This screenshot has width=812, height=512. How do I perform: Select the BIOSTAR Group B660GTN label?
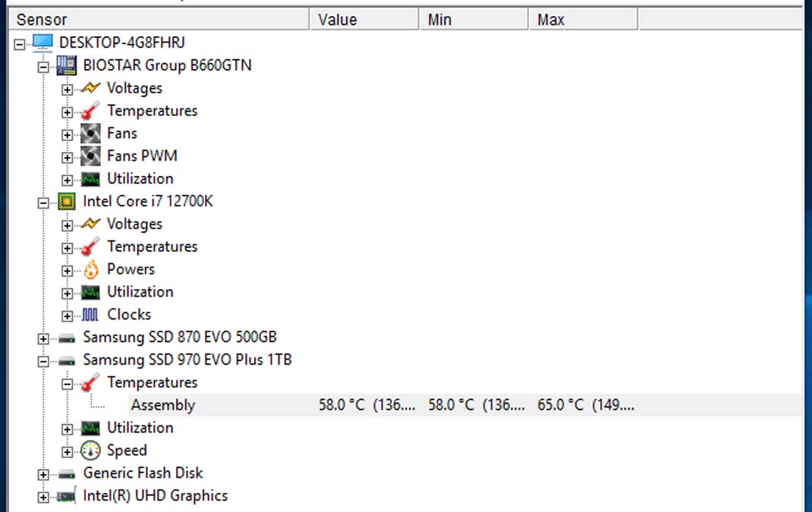pyautogui.click(x=167, y=65)
